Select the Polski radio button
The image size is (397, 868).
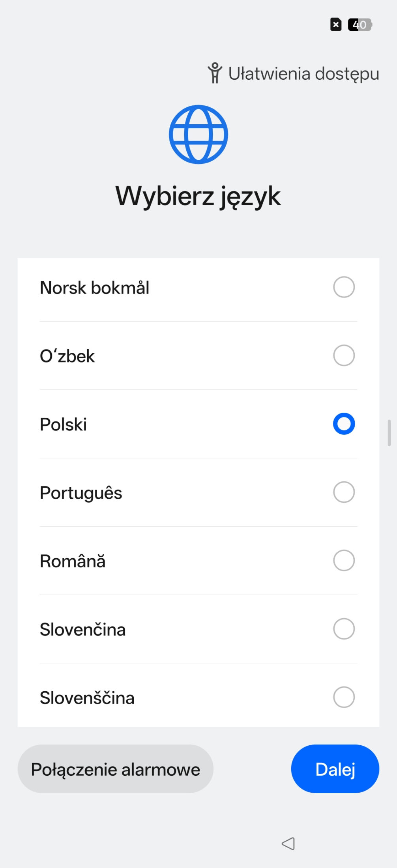pyautogui.click(x=344, y=424)
